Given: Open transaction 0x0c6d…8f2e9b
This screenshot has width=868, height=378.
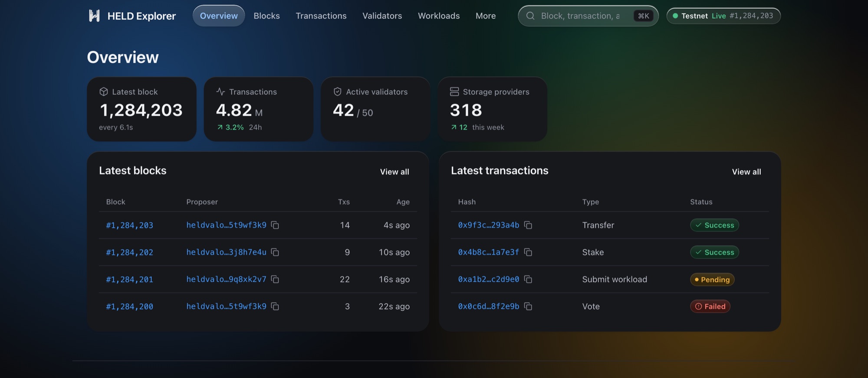Looking at the screenshot, I should 489,306.
